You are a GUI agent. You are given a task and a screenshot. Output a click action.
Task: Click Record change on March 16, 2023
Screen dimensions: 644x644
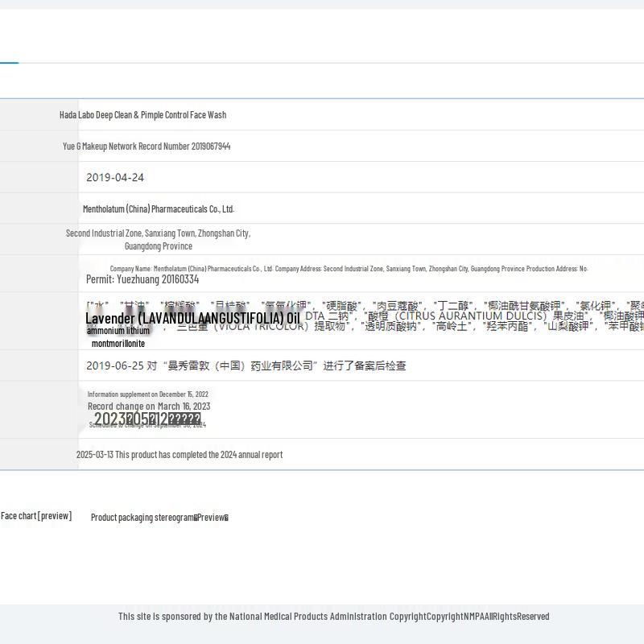click(149, 407)
